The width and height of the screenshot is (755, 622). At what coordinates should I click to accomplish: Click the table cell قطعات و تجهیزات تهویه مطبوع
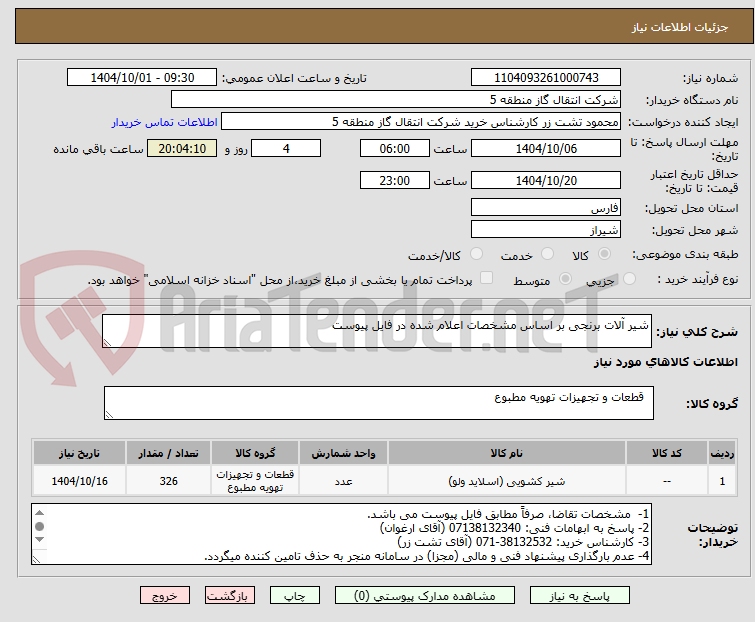coord(255,481)
